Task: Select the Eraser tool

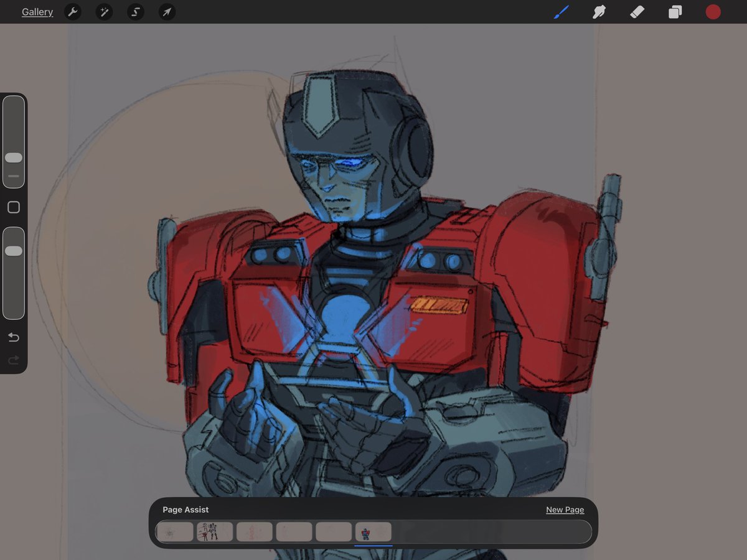Action: click(637, 12)
